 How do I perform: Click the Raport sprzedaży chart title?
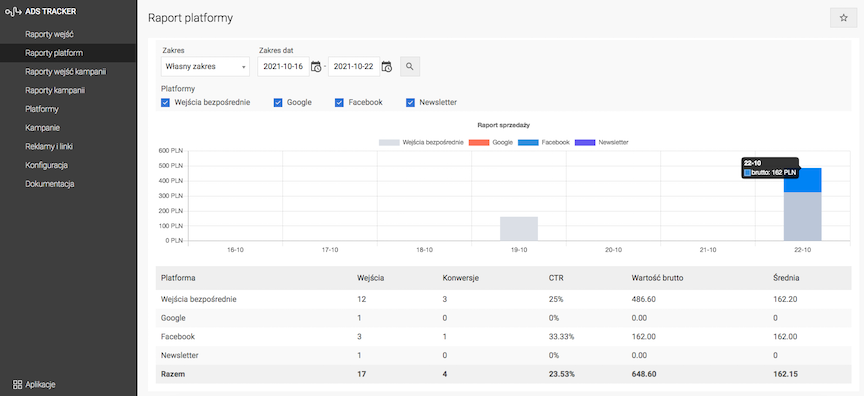point(504,125)
